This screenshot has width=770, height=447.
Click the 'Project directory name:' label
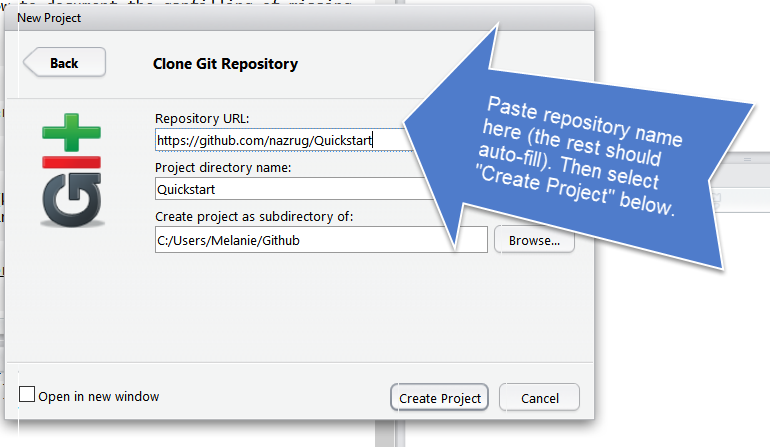tap(223, 168)
